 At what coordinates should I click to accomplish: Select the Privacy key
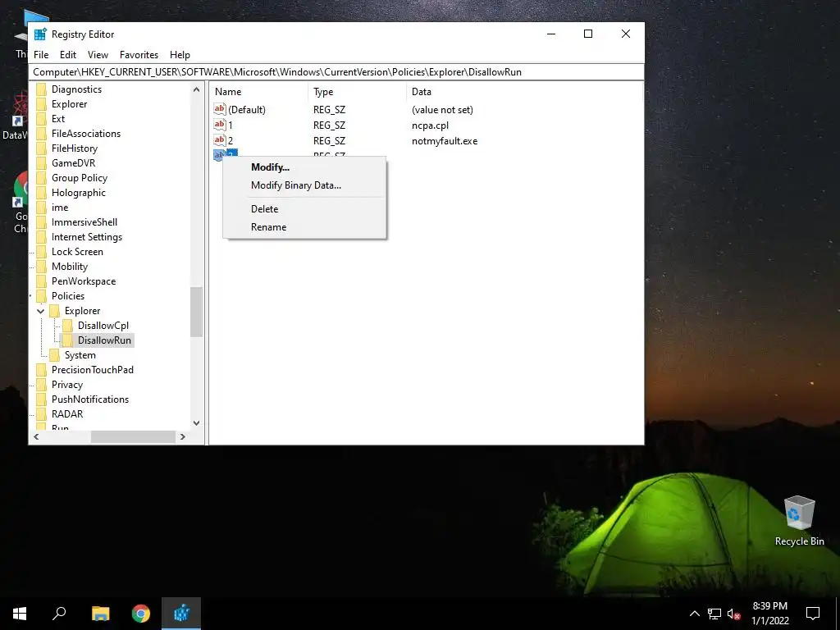67,385
